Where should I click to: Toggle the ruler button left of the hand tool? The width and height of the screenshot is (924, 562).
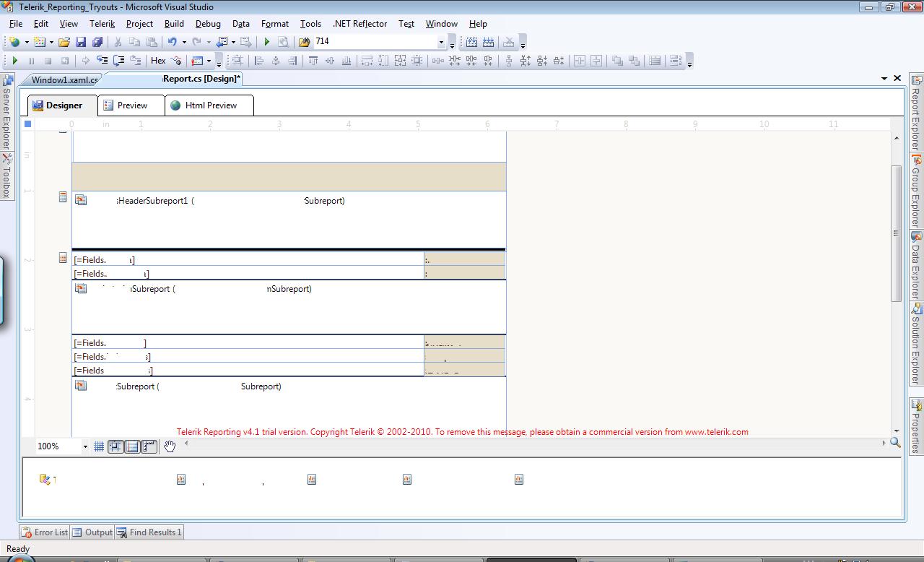pos(149,446)
